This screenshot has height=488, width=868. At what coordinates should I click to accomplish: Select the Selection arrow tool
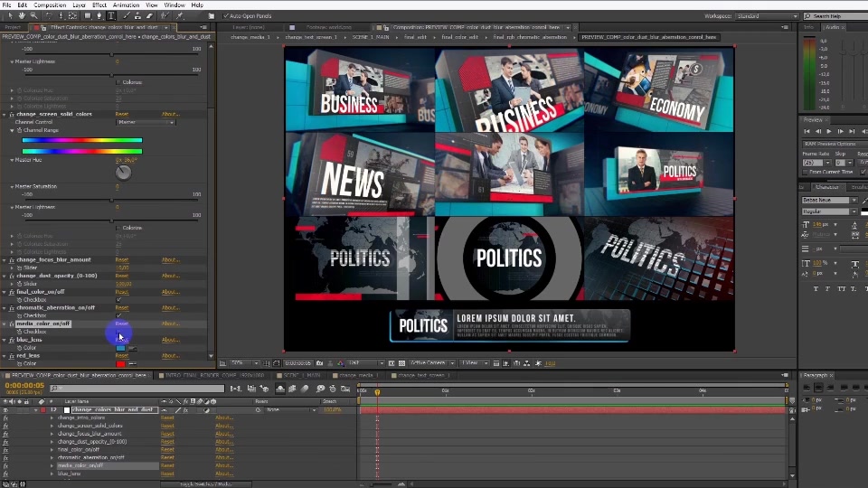click(x=11, y=16)
